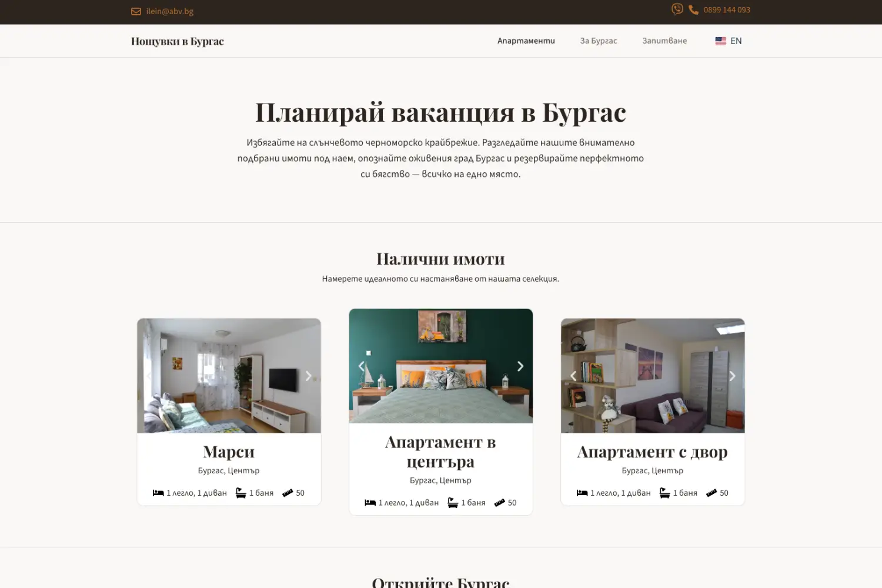The height and width of the screenshot is (588, 882).
Task: Open the Апартамент с двор living room photo
Action: 653,376
